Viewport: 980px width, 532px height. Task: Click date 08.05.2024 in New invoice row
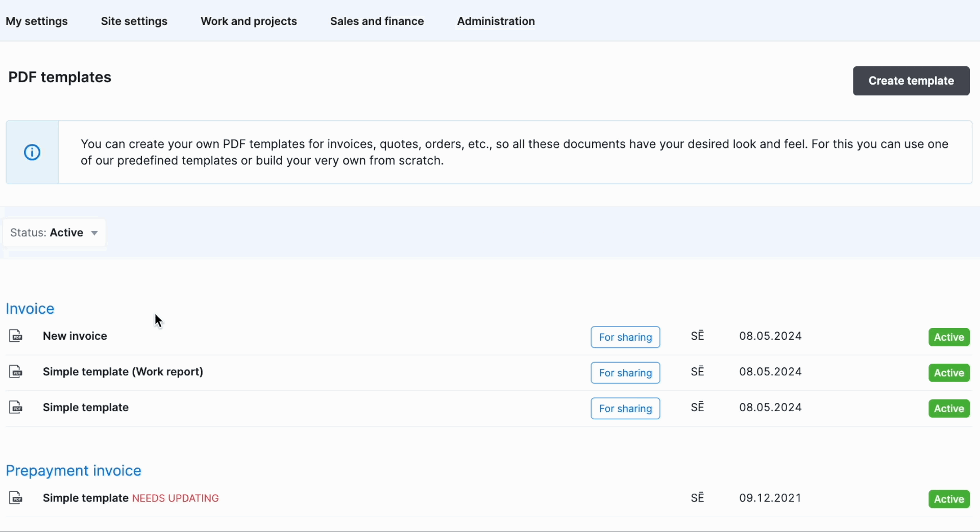pos(771,336)
